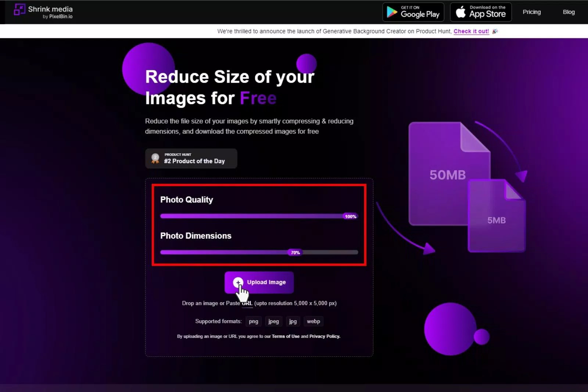Click the party popper emoji in the announcement
This screenshot has height=392, width=588.
point(495,31)
